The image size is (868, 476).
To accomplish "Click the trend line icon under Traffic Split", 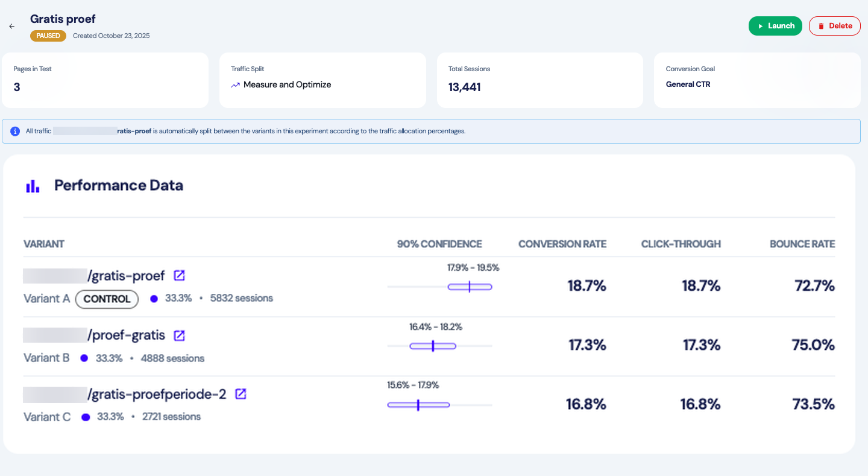I will click(x=234, y=85).
